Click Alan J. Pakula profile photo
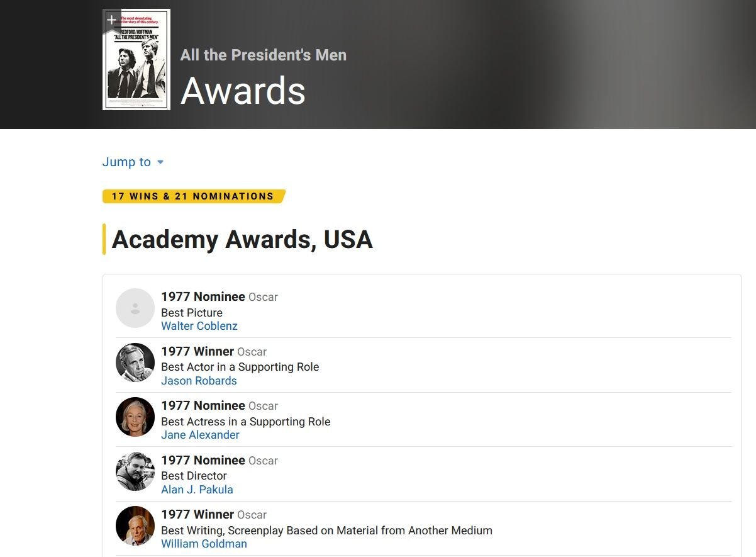The height and width of the screenshot is (557, 756). tap(135, 471)
